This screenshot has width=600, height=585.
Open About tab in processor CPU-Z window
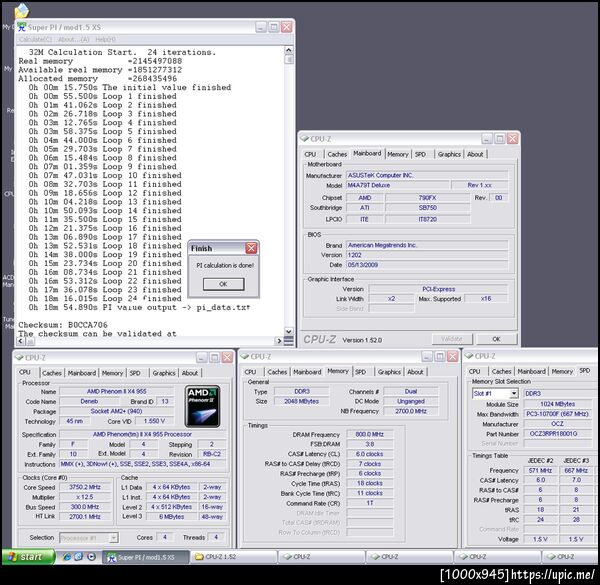point(190,373)
